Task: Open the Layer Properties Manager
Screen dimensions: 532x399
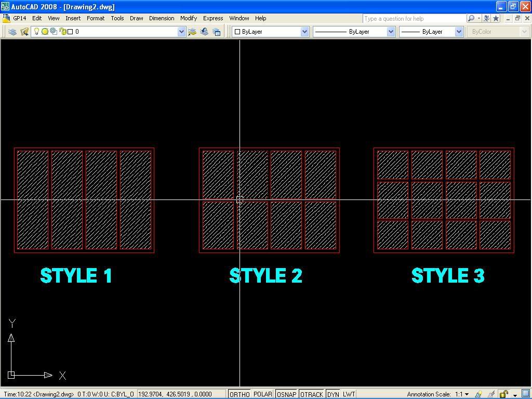Action: click(12, 31)
